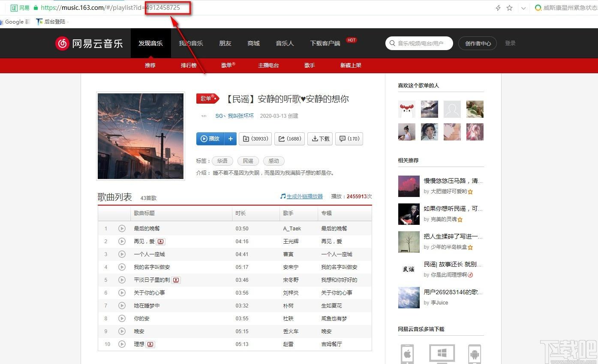Open comments (170) button
This screenshot has height=364, width=598.
tap(349, 139)
